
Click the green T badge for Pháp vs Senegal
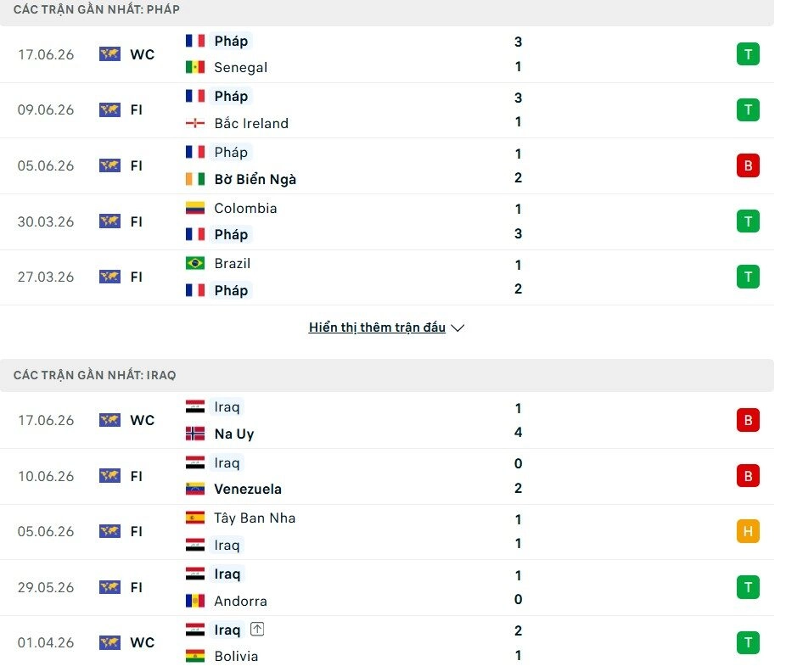[x=748, y=54]
